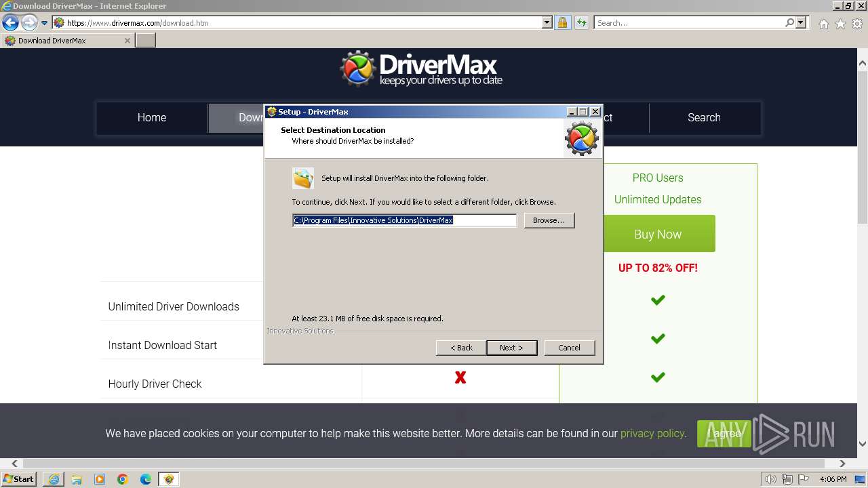
Task: Click the magnifier search icon
Action: click(789, 23)
